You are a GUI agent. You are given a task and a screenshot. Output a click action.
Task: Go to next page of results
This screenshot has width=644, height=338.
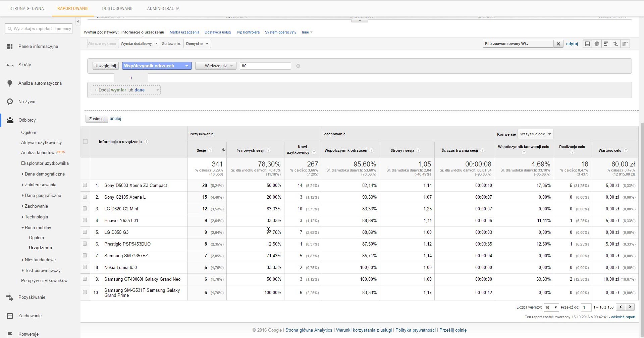[630, 307]
